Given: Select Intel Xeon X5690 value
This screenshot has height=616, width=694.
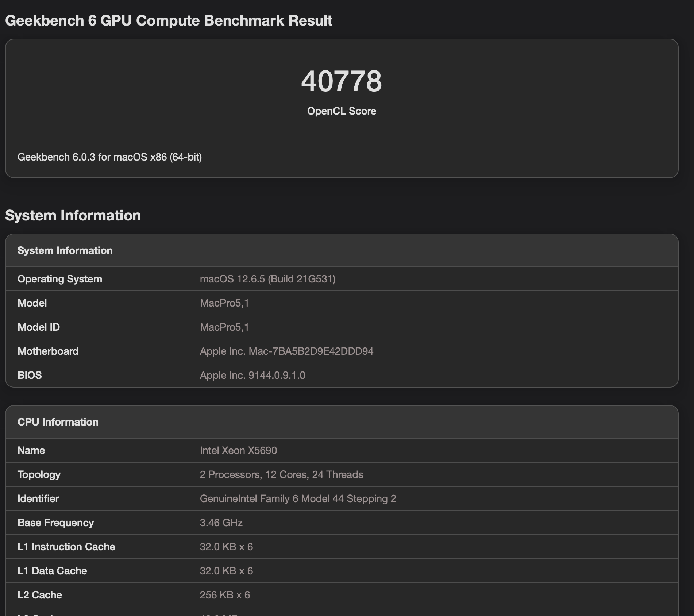Looking at the screenshot, I should (x=238, y=450).
